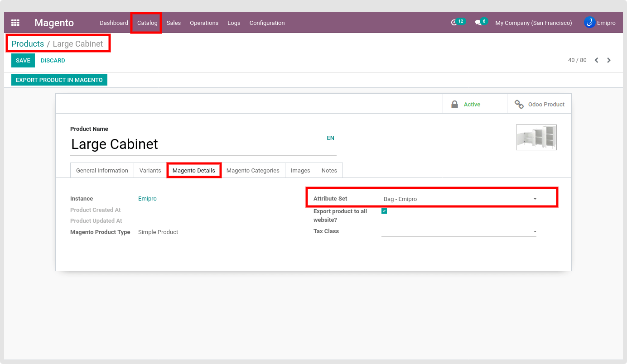Open the Configuration menu
Screen dimensions: 627x364
pyautogui.click(x=267, y=23)
